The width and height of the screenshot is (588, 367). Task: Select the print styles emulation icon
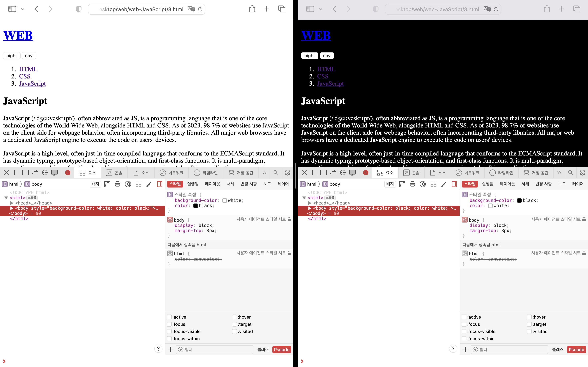pyautogui.click(x=118, y=184)
